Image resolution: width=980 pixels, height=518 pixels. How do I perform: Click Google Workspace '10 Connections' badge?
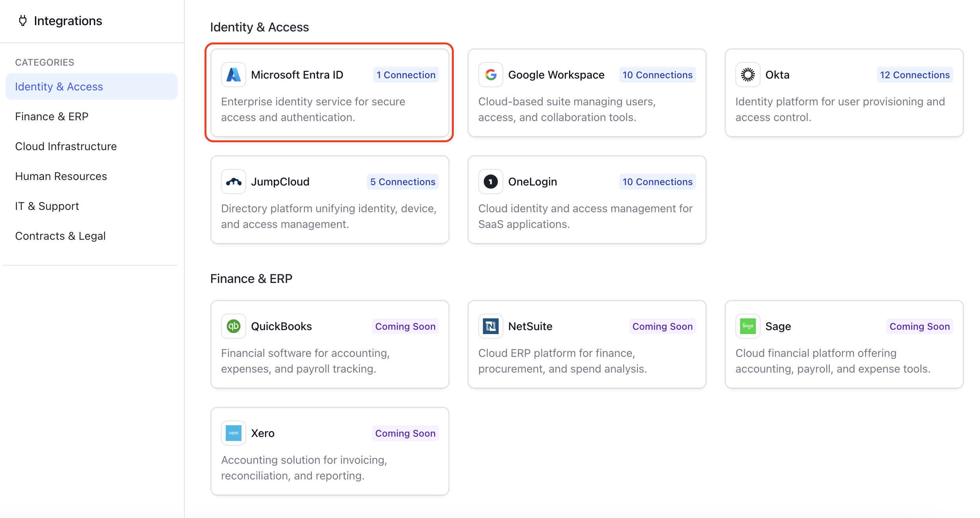point(658,75)
